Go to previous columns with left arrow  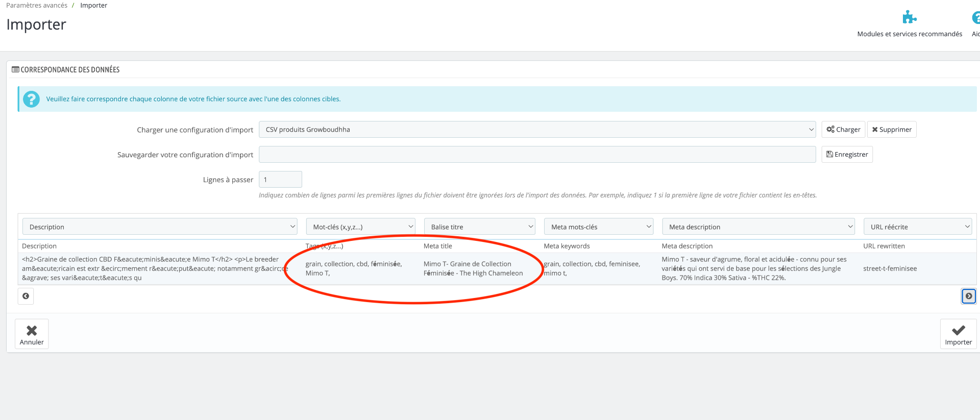point(26,296)
